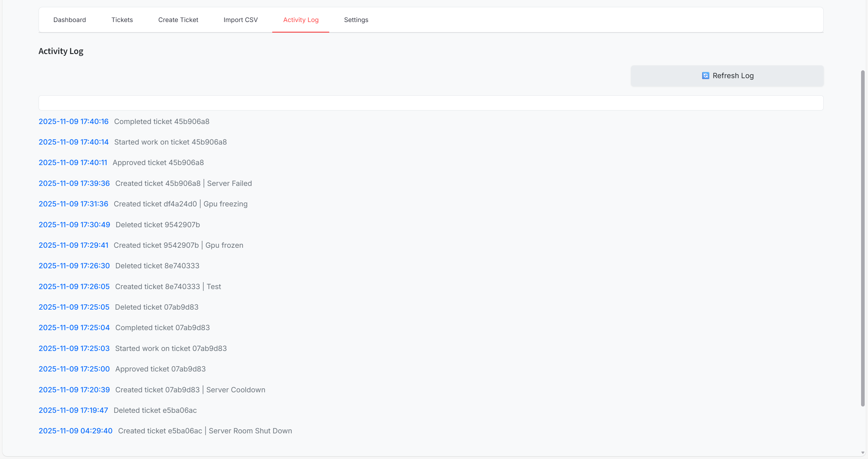Click timestamp 2025-11-09 04:29:40
Viewport: 868px width, 459px height.
click(x=75, y=431)
